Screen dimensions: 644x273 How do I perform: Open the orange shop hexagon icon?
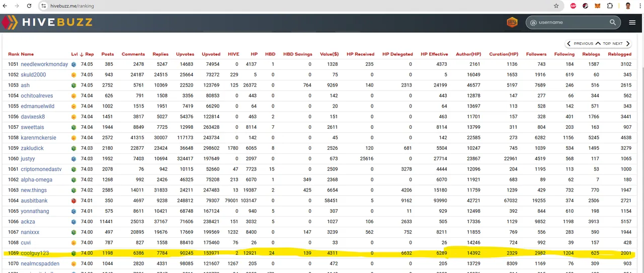click(x=512, y=22)
